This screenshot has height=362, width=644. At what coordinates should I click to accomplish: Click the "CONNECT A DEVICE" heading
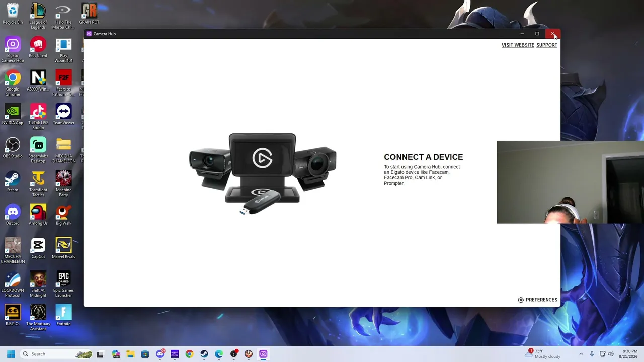tap(424, 157)
